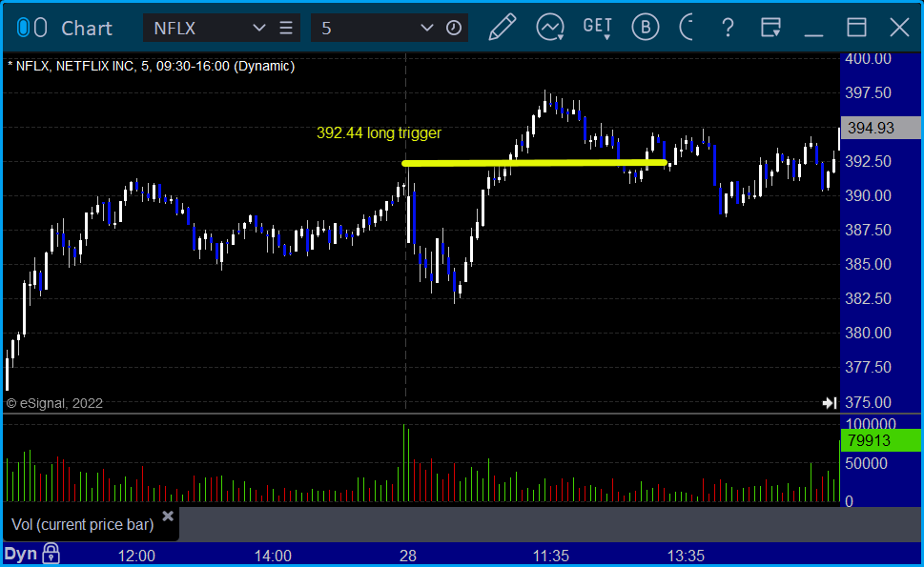Click the 382.50 price scale label
924x567 pixels.
click(x=868, y=298)
